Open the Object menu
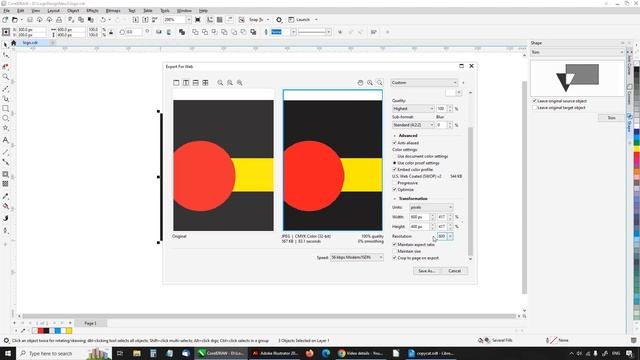Image resolution: width=640 pixels, height=360 pixels. [73, 11]
